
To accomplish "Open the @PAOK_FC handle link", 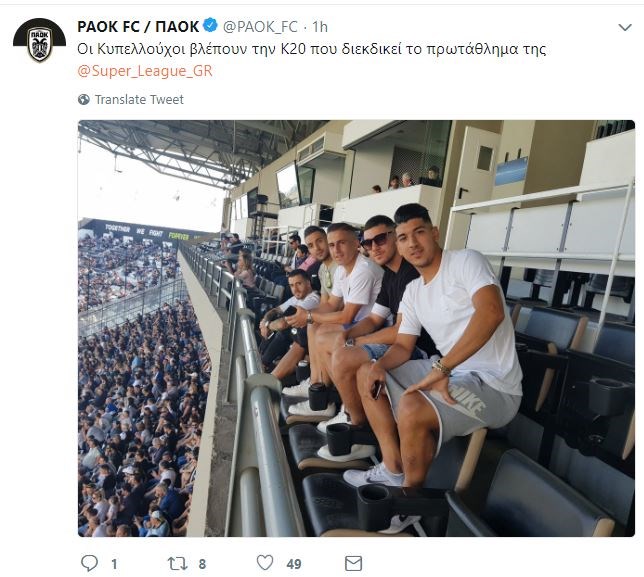I will pos(260,26).
